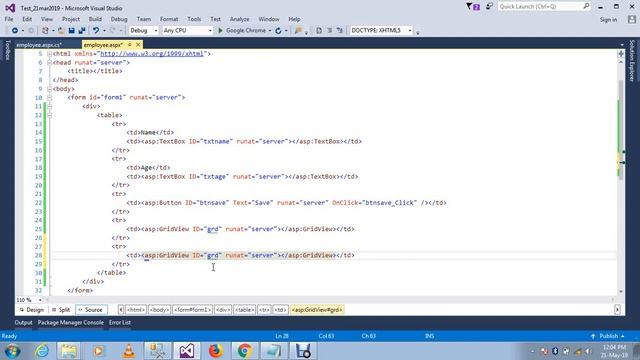
Task: Open the active files list dropdown arrow
Action: pyautogui.click(x=622, y=45)
